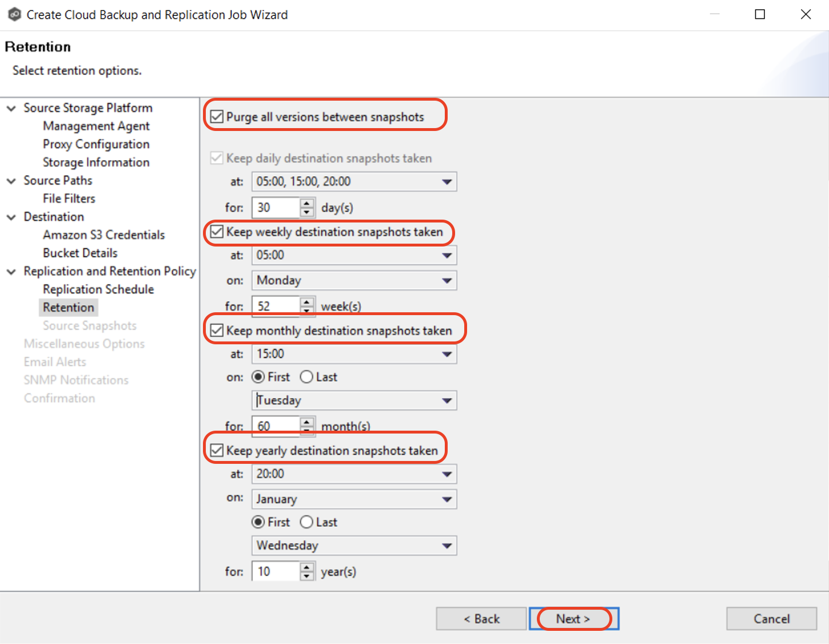Collapse Source Storage Platform tree node
The height and width of the screenshot is (644, 829).
[x=11, y=108]
